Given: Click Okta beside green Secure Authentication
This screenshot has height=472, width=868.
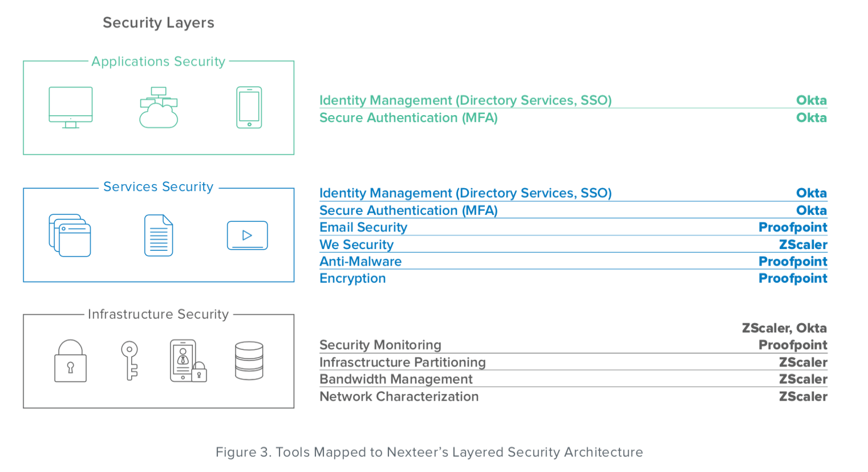Looking at the screenshot, I should [x=812, y=117].
